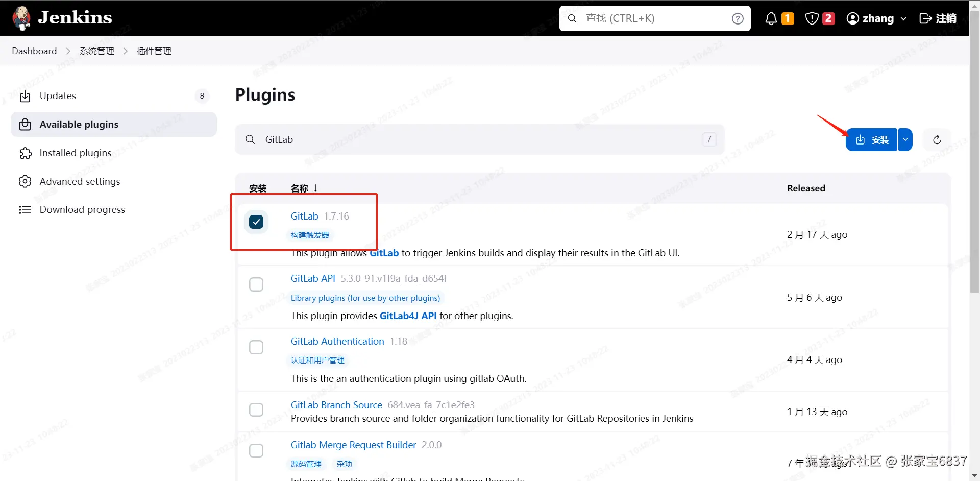Click the Jenkins butler logo
The height and width of the screenshot is (481, 980).
pyautogui.click(x=21, y=18)
